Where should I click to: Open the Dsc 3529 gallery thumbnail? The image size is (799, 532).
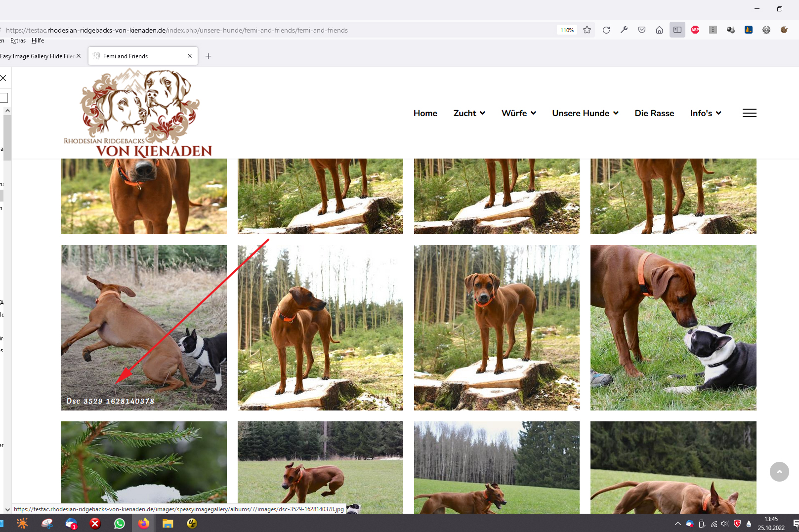(143, 327)
